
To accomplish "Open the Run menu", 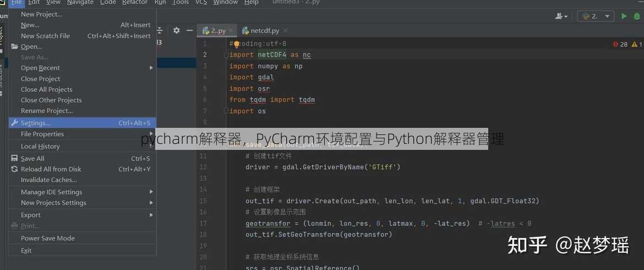I will [x=160, y=2].
